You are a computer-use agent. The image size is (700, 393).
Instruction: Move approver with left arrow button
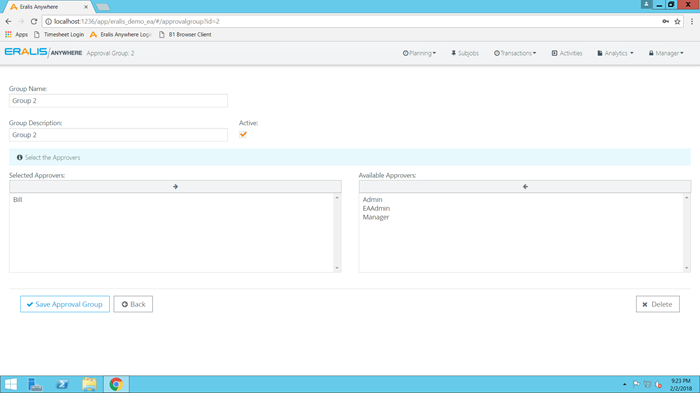point(525,187)
